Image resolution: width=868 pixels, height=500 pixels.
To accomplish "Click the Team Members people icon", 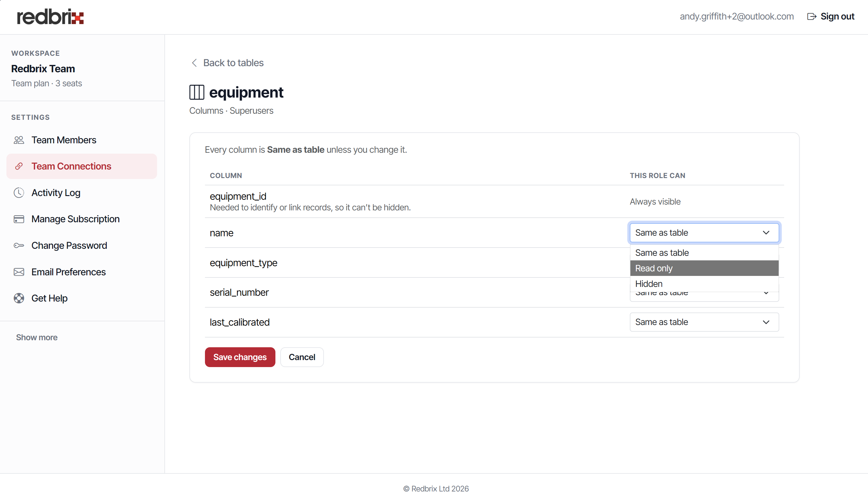I will [19, 140].
